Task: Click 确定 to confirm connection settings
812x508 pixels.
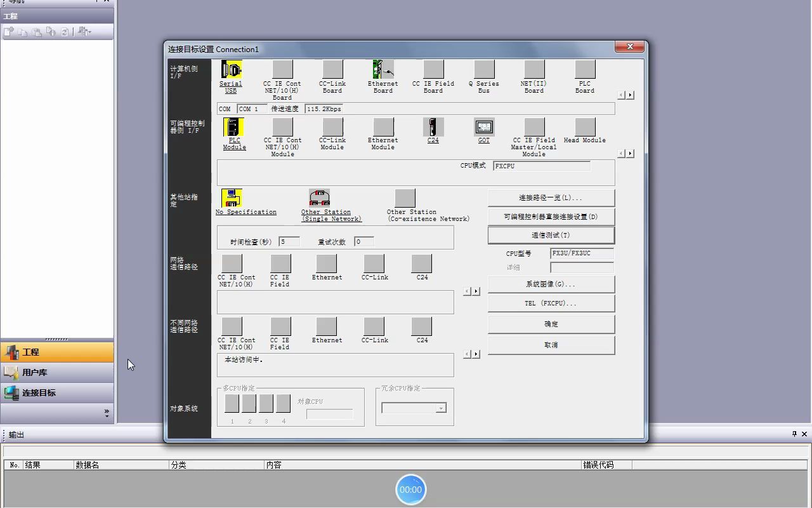Action: [x=550, y=324]
